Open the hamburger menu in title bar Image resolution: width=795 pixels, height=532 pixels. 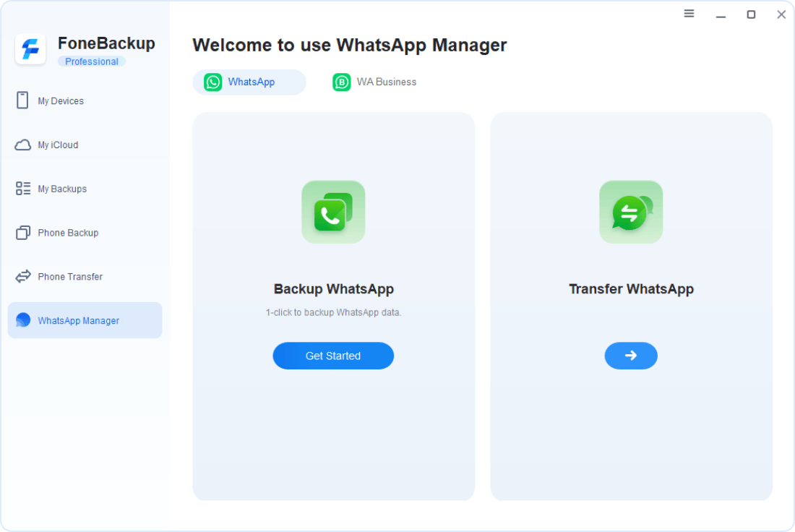pyautogui.click(x=689, y=14)
